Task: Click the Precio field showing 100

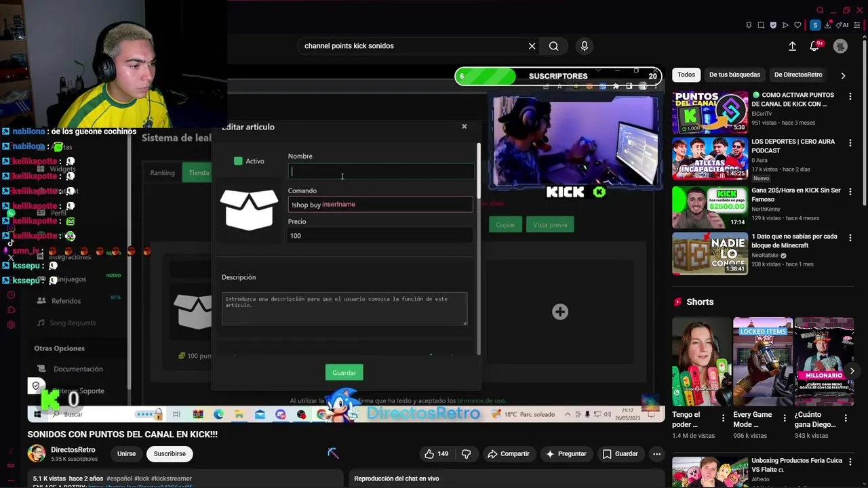Action: click(x=380, y=235)
